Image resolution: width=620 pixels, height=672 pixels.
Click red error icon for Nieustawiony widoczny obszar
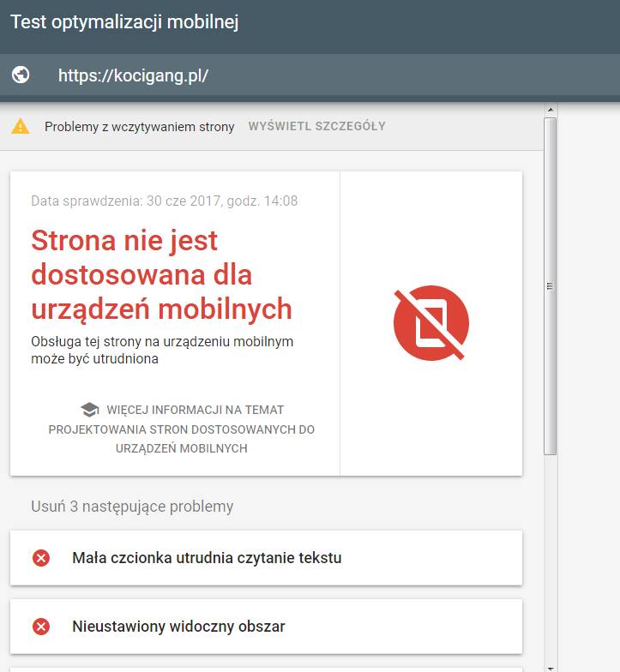[x=41, y=627]
